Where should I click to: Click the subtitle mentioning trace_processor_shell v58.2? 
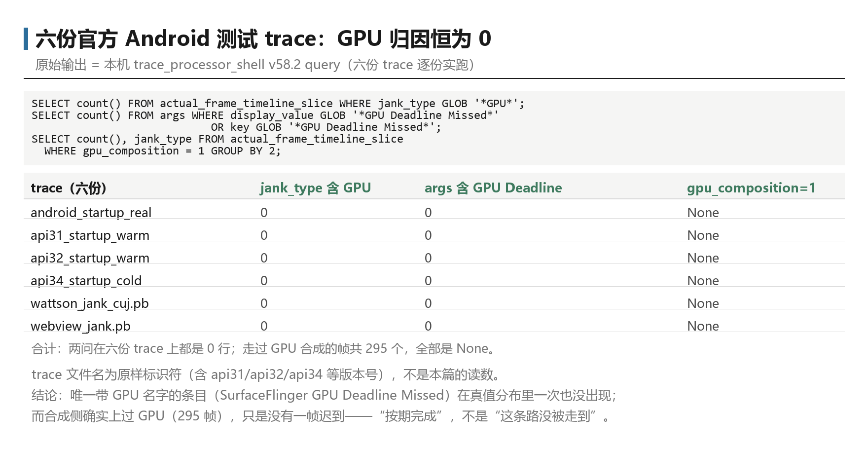coord(254,65)
